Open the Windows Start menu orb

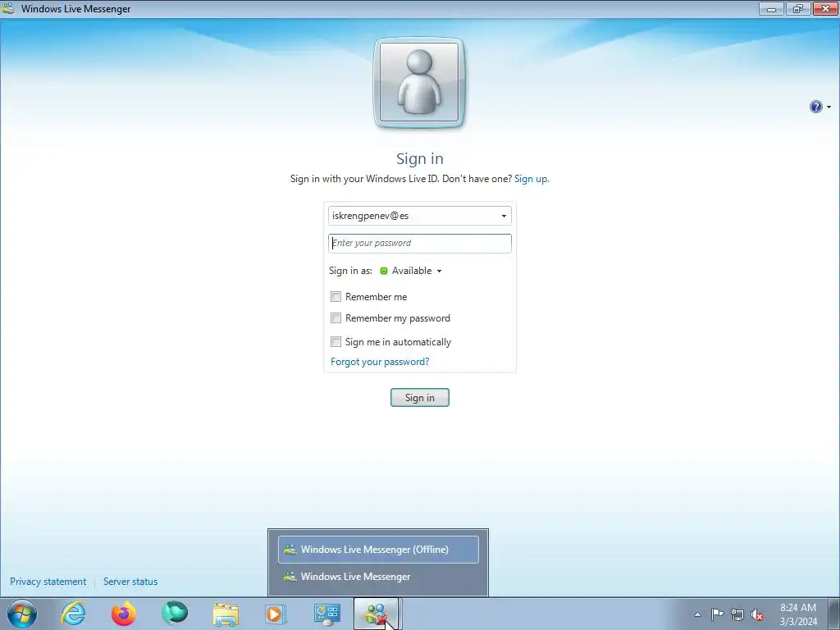22,614
